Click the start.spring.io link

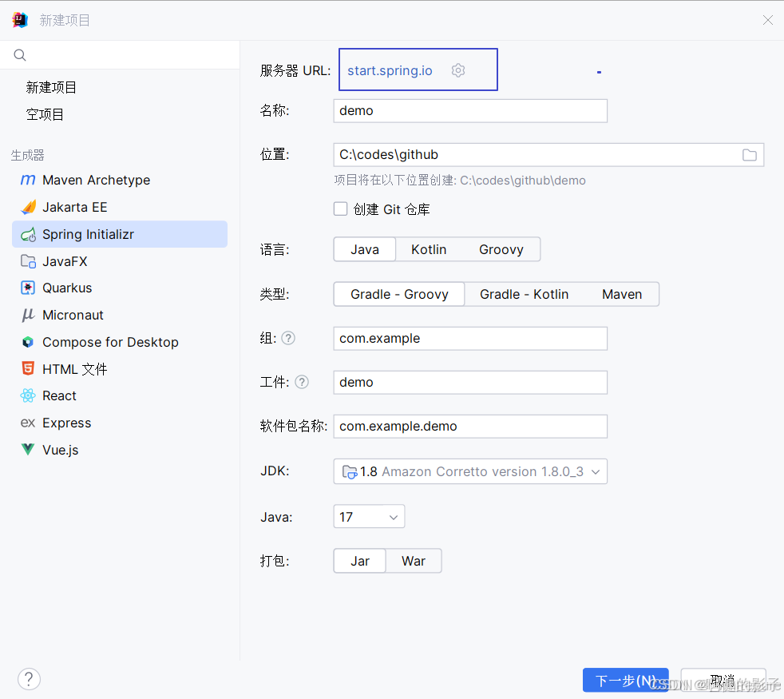click(x=390, y=70)
